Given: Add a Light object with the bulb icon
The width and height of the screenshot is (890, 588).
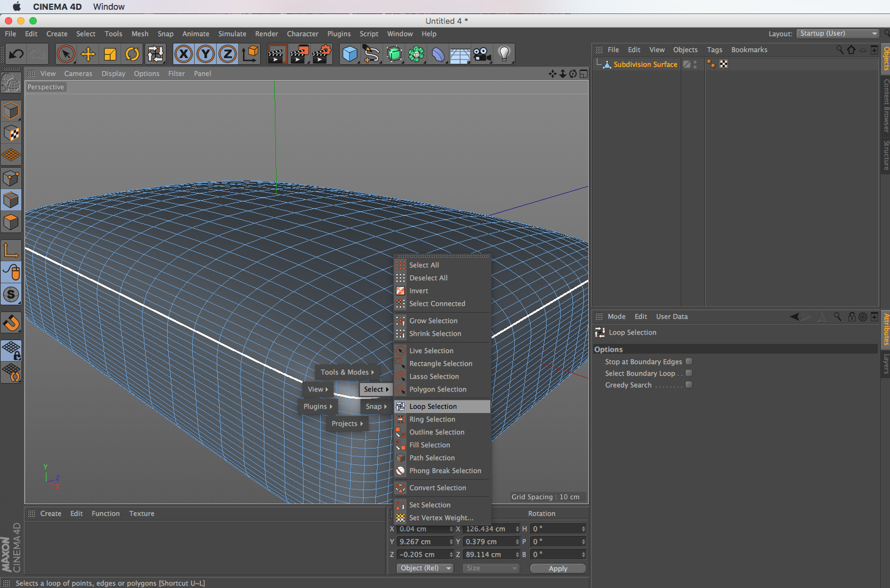Looking at the screenshot, I should tap(504, 54).
